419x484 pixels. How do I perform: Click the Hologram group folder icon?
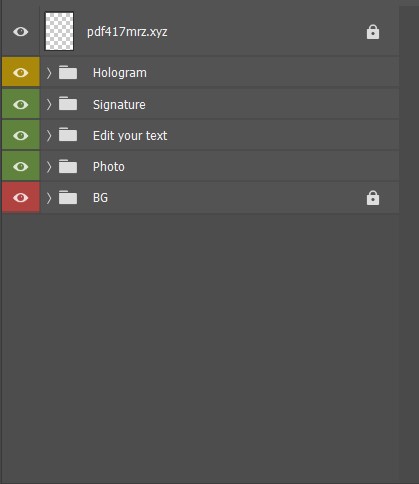tap(68, 72)
